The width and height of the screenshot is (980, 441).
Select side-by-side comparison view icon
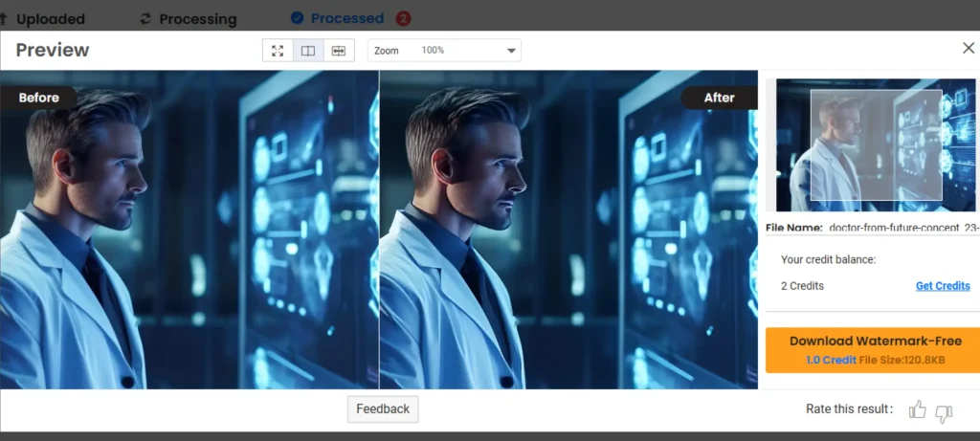tap(308, 51)
